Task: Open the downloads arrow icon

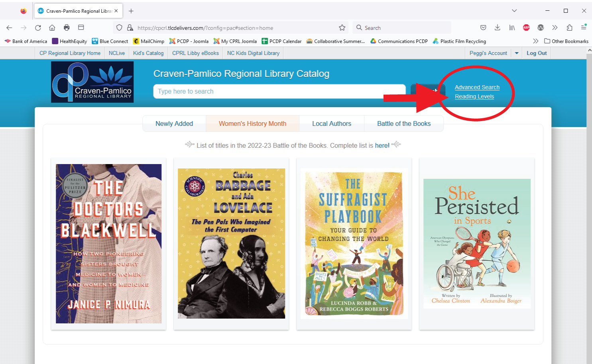Action: (498, 27)
